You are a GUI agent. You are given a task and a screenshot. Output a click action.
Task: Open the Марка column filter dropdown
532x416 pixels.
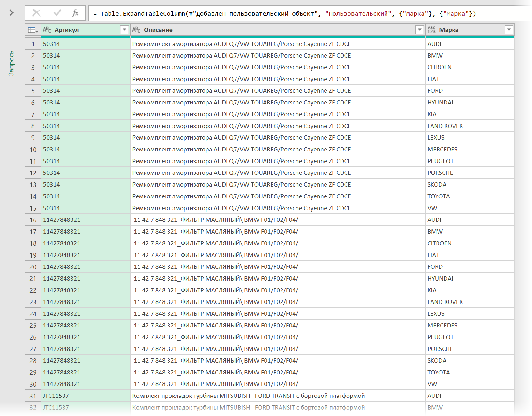point(509,30)
